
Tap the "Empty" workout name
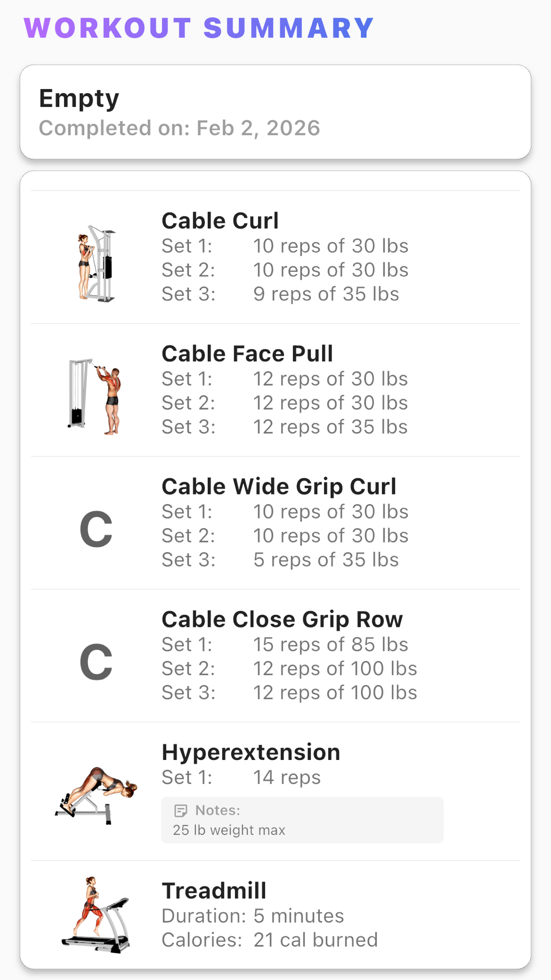pos(79,98)
